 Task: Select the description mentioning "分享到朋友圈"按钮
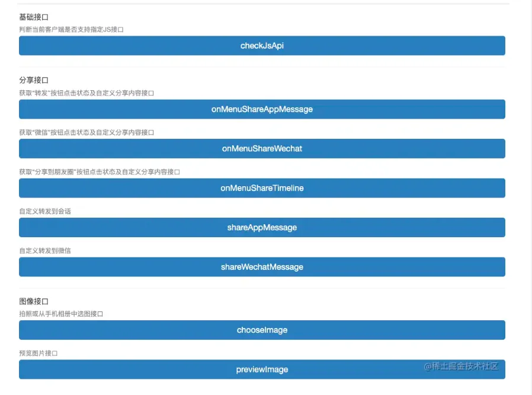[100, 172]
